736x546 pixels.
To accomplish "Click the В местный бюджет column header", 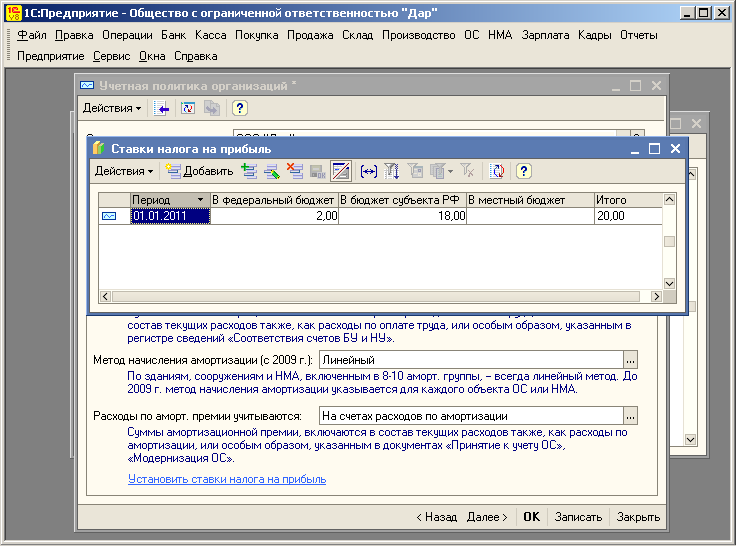I will 530,200.
